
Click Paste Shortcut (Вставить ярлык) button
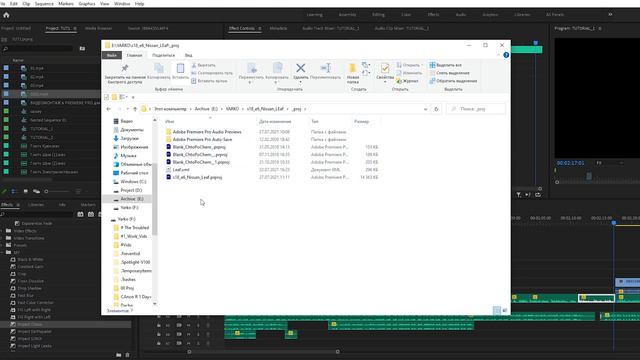pos(209,81)
